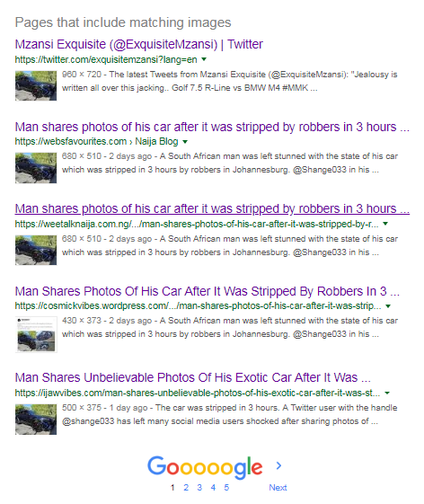Click the Naija Blog breadcrumb URL
The width and height of the screenshot is (424, 504).
[x=96, y=141]
